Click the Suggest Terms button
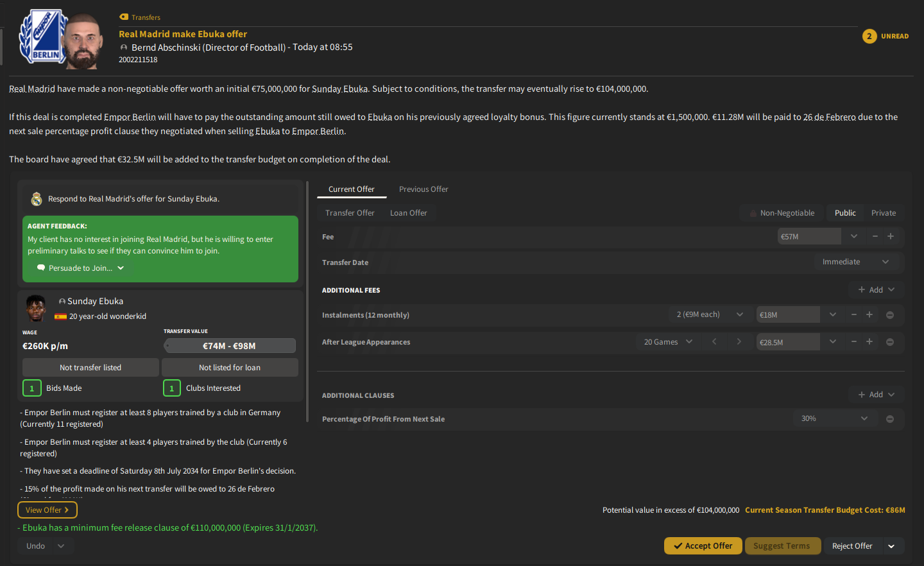The height and width of the screenshot is (566, 924). [x=782, y=546]
